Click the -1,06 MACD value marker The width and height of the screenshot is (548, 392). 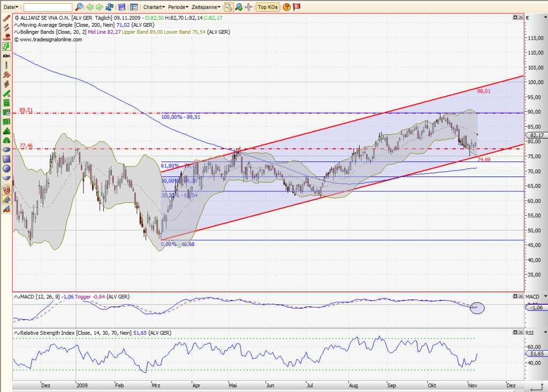point(536,308)
